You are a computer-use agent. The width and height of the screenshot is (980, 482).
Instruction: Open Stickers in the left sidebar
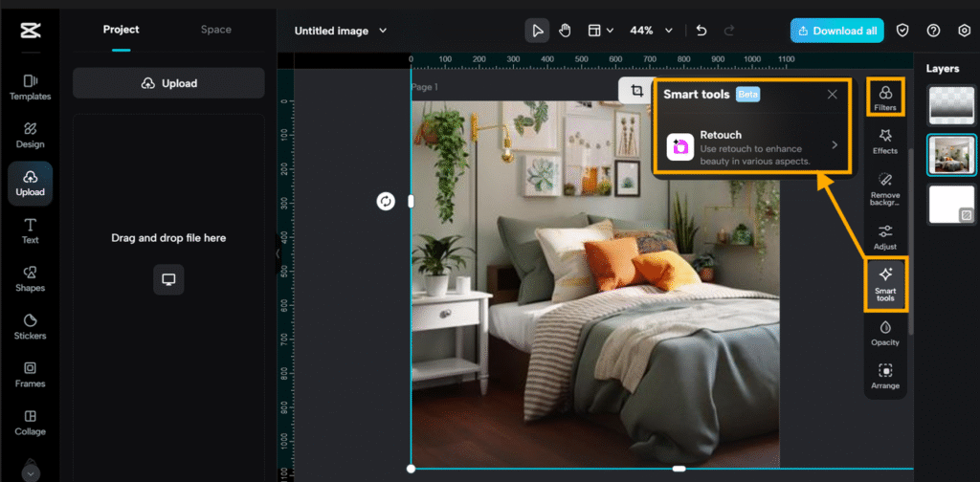[x=30, y=326]
